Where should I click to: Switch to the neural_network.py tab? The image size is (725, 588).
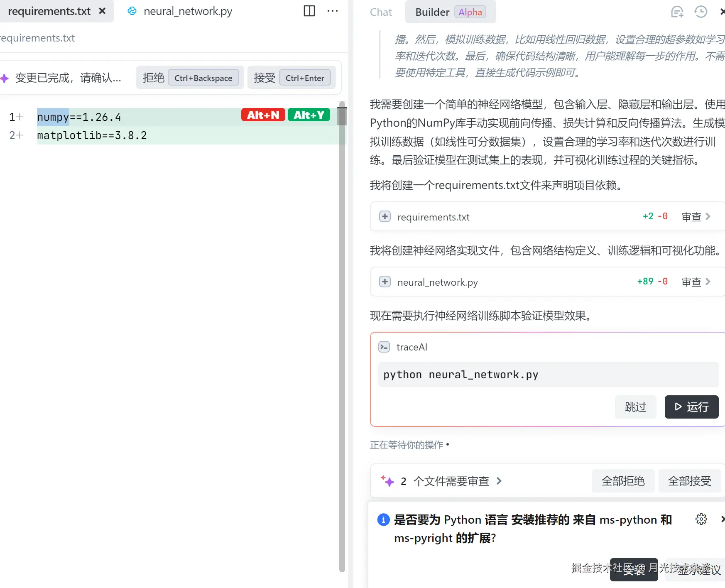[x=180, y=11]
